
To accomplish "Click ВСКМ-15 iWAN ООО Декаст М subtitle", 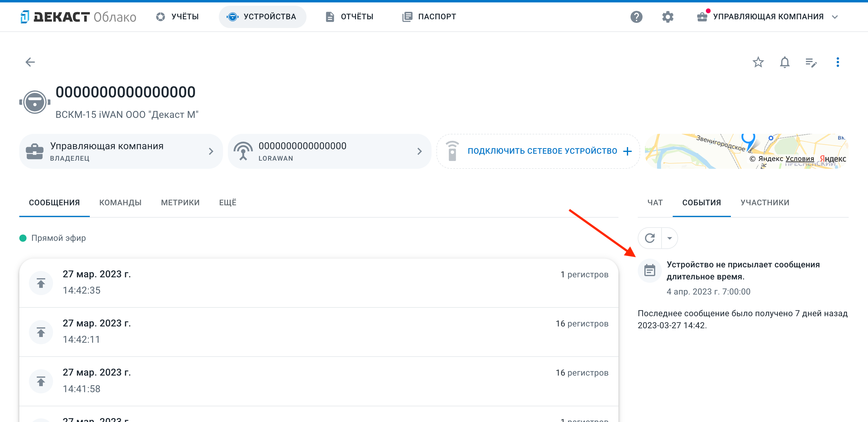I will pos(127,115).
